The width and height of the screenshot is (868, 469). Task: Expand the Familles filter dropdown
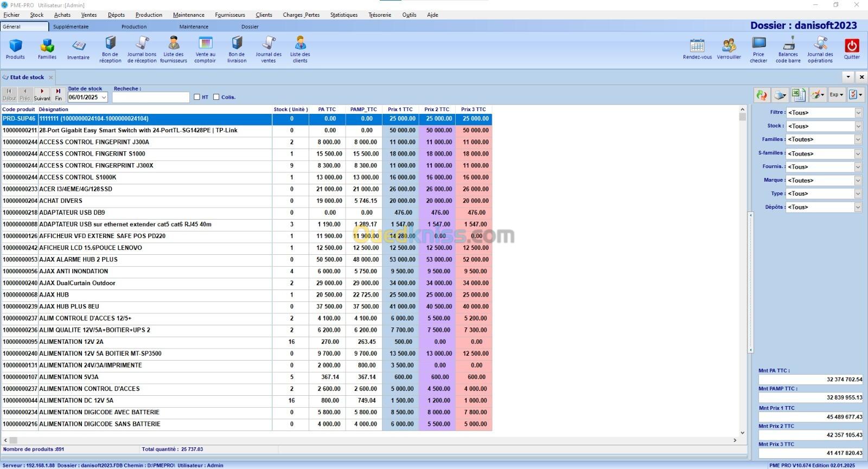point(858,139)
